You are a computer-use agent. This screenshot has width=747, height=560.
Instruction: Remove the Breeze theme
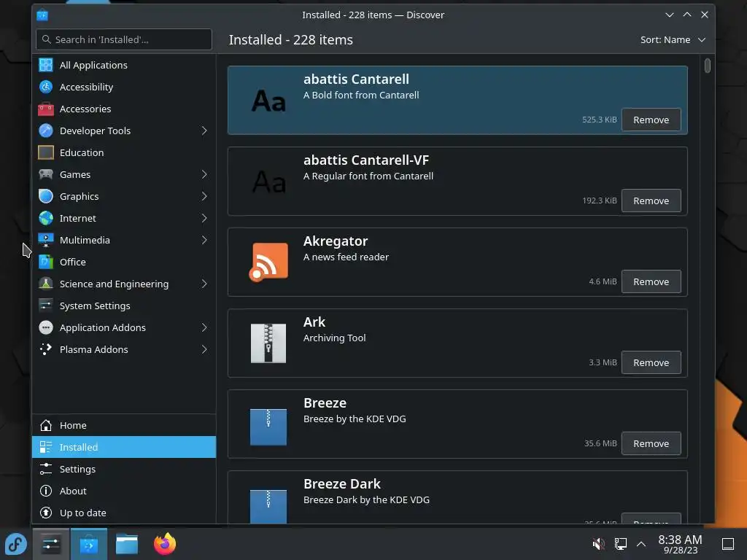(x=651, y=444)
